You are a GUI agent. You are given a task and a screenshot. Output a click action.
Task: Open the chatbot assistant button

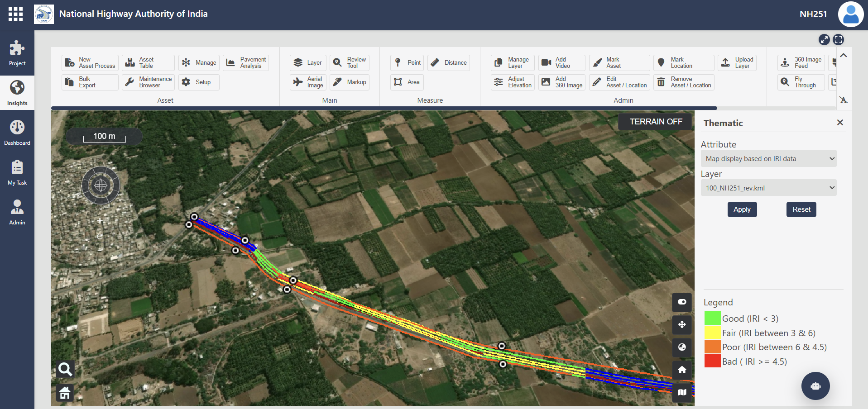(815, 386)
